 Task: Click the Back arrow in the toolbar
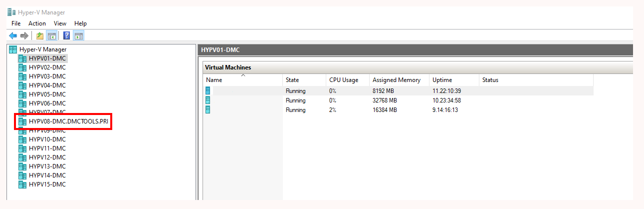pos(13,35)
